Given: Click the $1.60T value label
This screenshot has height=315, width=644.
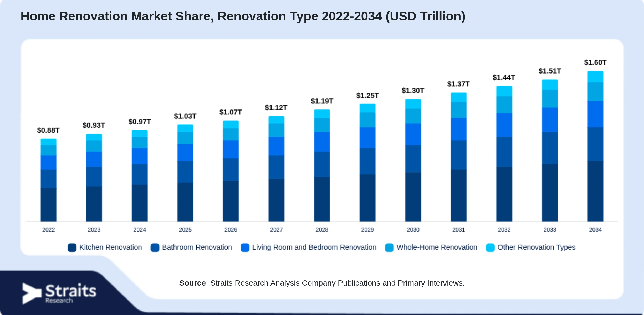Looking at the screenshot, I should [595, 62].
